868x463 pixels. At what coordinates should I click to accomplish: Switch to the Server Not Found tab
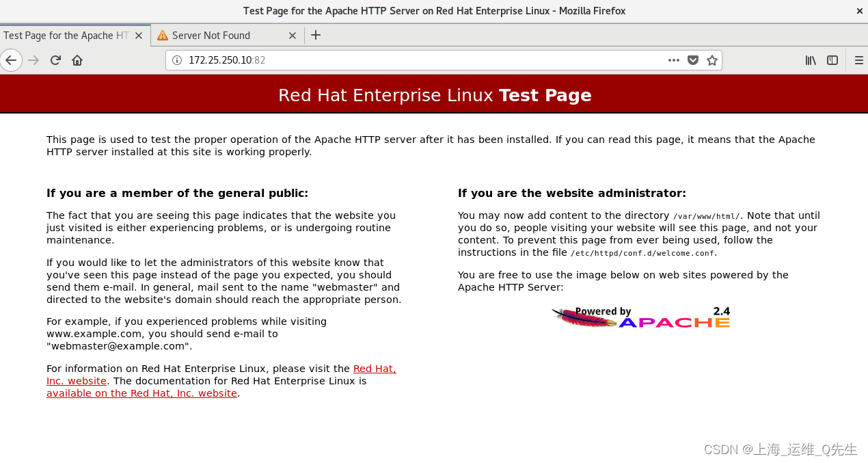coord(227,36)
